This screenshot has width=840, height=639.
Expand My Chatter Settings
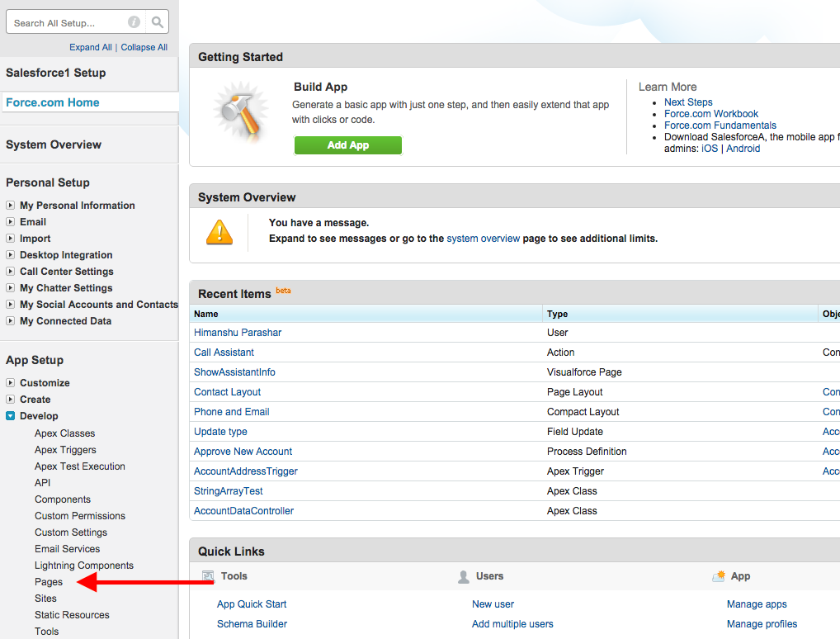[x=10, y=288]
